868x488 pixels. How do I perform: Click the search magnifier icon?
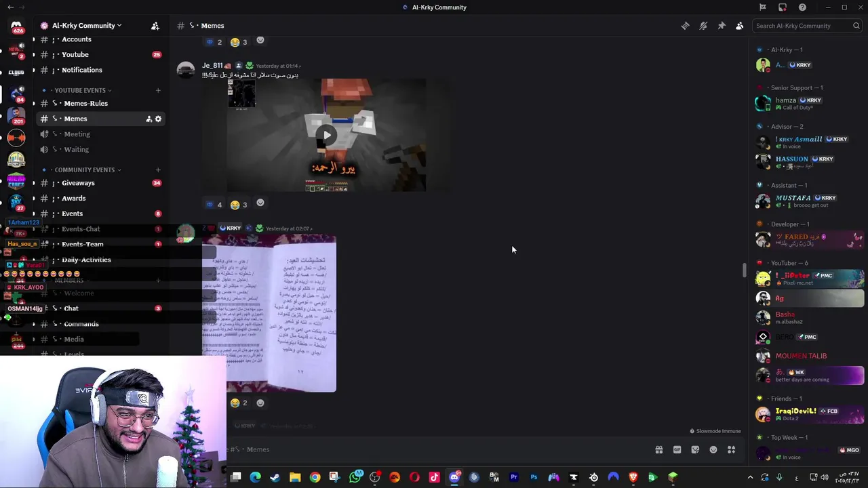[x=856, y=26]
